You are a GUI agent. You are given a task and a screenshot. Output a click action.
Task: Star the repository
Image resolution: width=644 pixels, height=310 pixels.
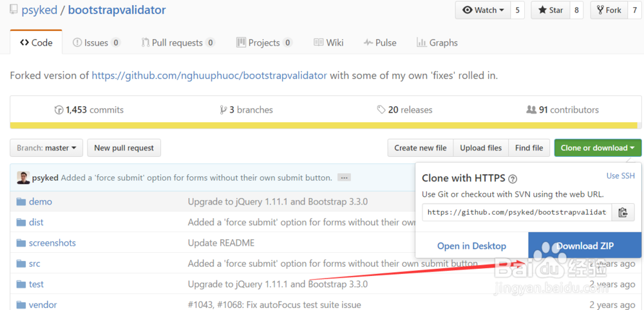coord(551,10)
